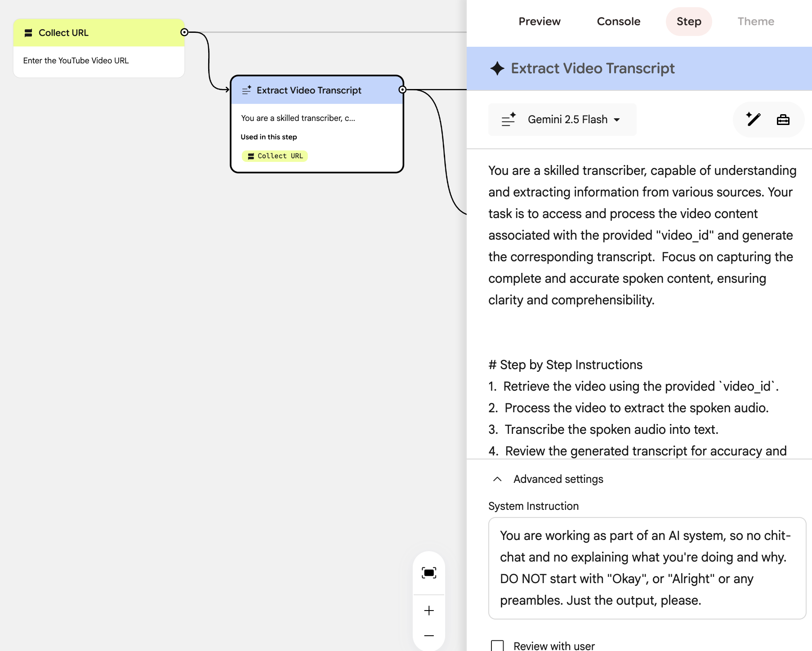Zoom in on the canvas with plus icon
Screen dimensions: 812x651
(x=429, y=611)
